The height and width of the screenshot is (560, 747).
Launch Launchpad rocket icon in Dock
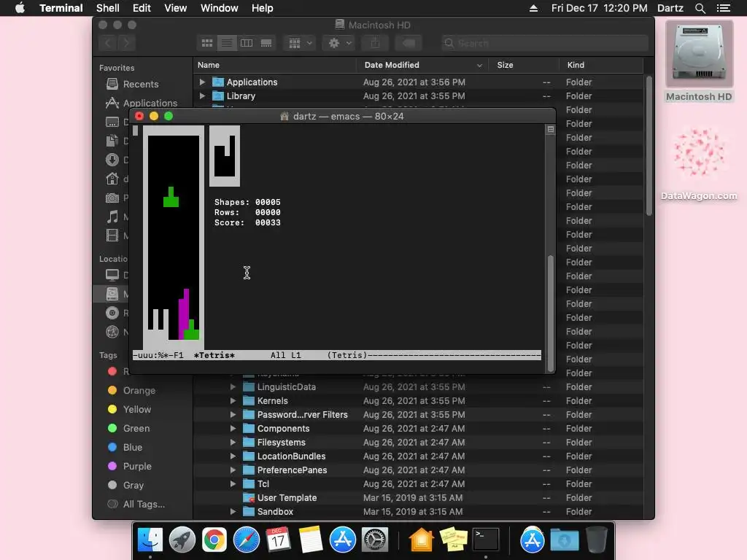182,540
